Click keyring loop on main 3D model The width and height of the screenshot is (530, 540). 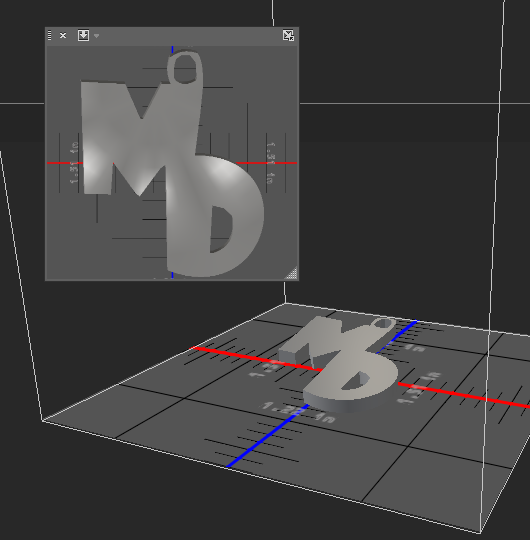click(x=383, y=324)
